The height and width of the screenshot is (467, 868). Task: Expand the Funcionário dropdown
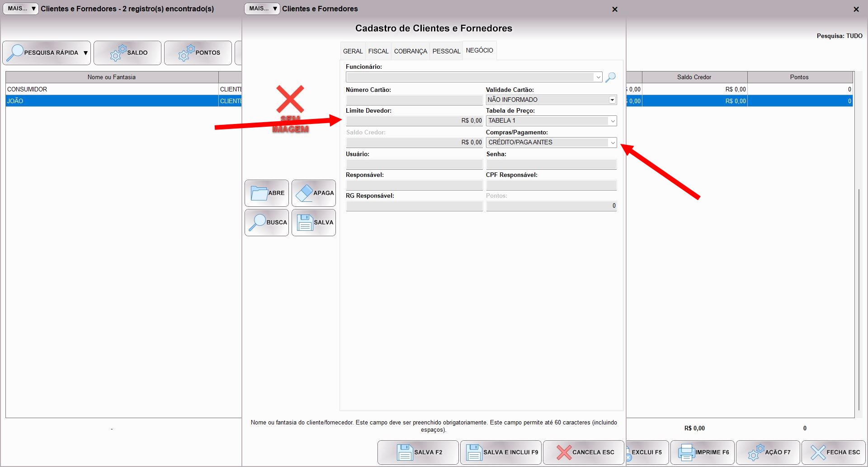[x=598, y=77]
